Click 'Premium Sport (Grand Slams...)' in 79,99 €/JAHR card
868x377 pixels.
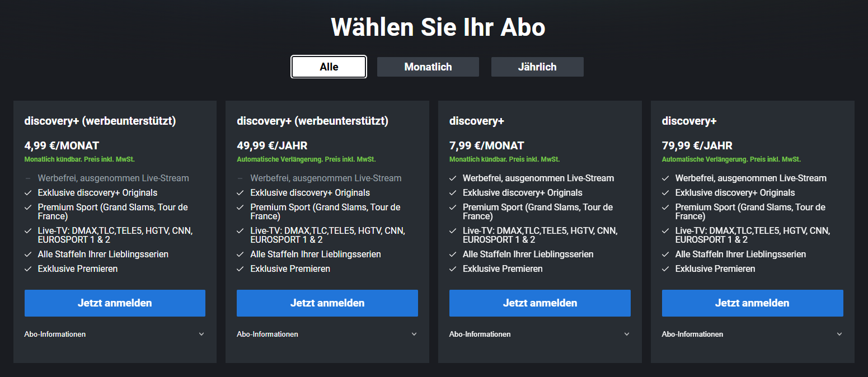750,212
